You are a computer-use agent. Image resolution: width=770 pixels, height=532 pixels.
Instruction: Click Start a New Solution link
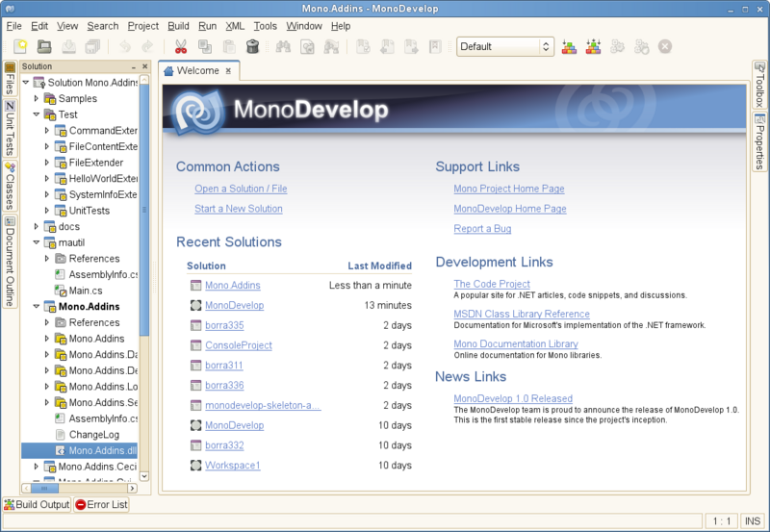(x=238, y=209)
